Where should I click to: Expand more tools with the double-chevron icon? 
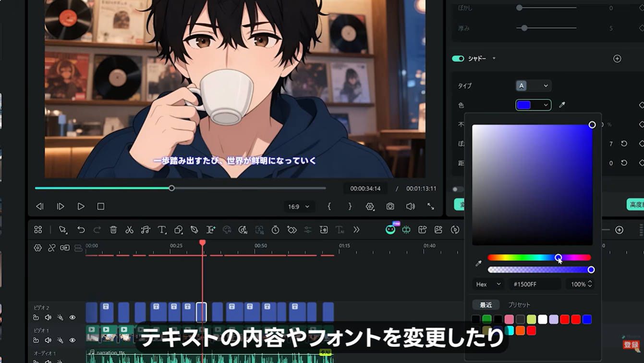[x=356, y=230]
